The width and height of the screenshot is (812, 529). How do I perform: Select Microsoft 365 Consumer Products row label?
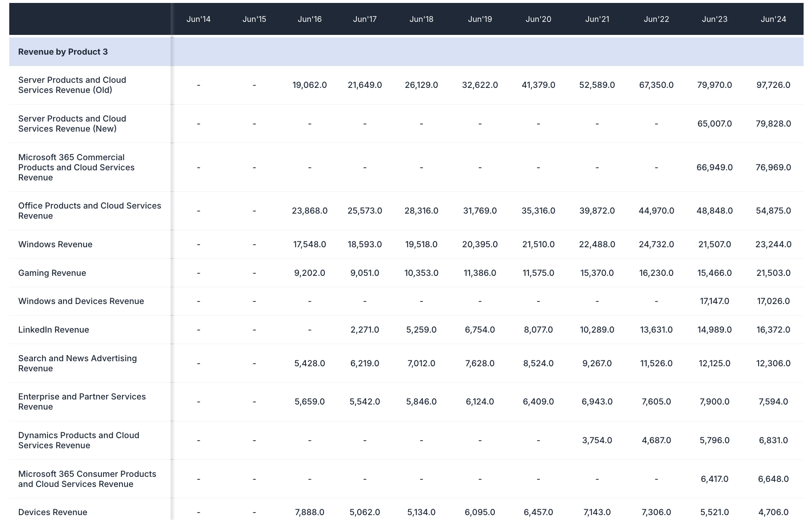coord(87,479)
